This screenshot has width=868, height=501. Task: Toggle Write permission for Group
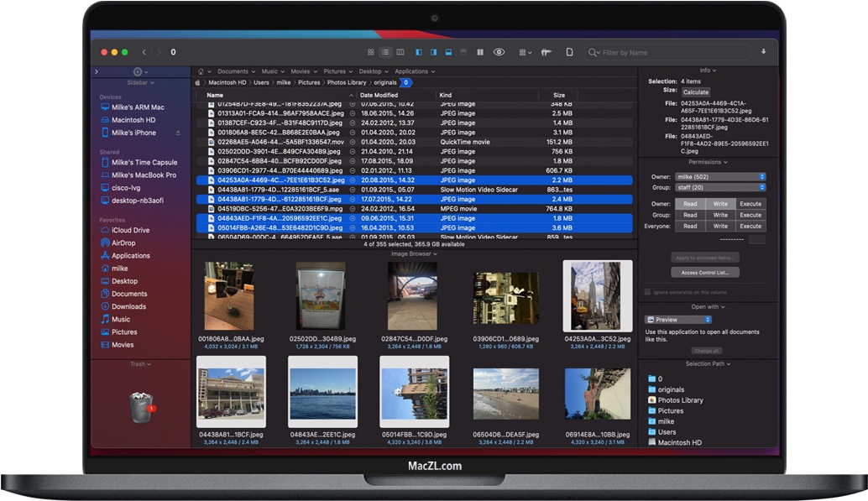point(720,215)
